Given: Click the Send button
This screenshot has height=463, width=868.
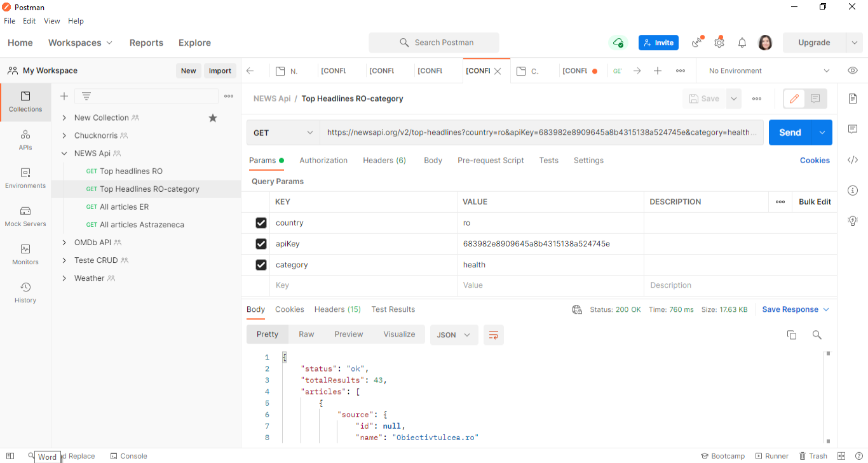Looking at the screenshot, I should tap(790, 132).
